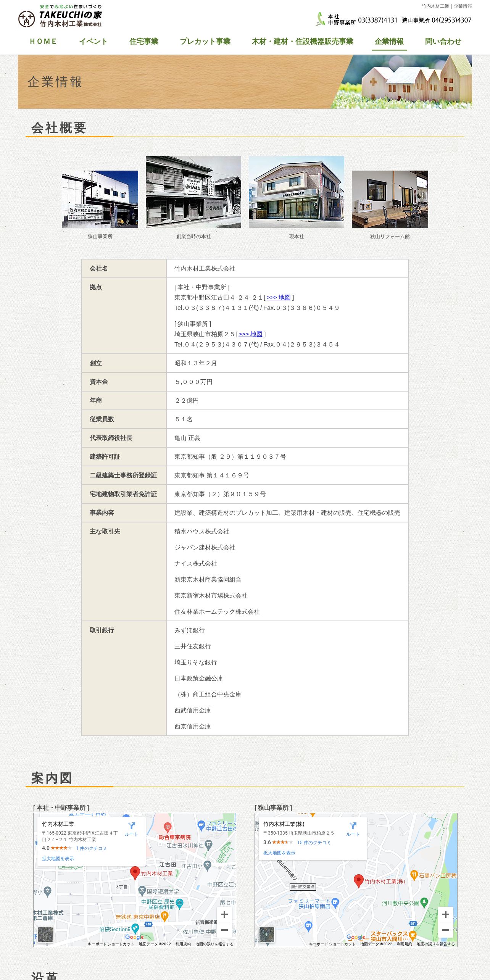Screen dimensions: 490x980
Task: Open the 問い合わせ navigation item
Action: tap(443, 42)
